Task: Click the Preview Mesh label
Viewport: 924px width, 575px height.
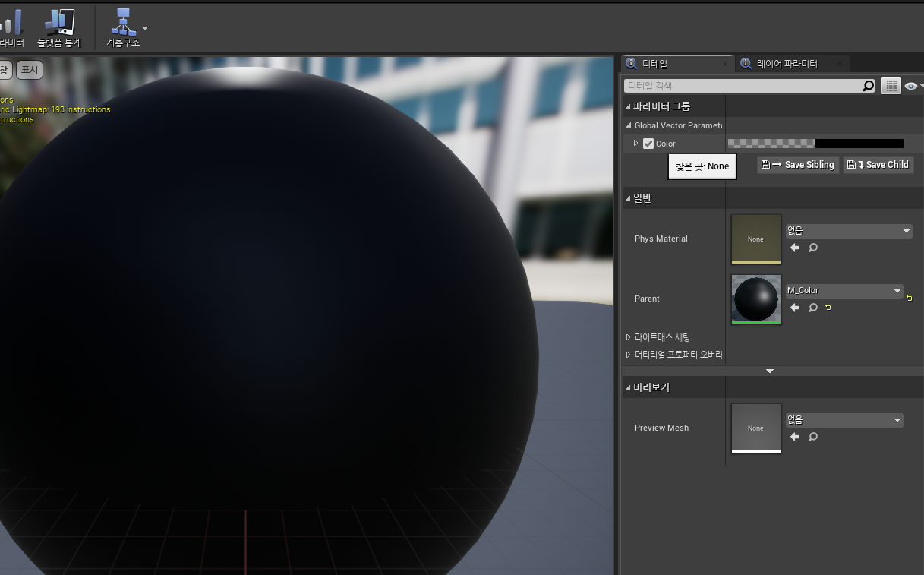Action: pyautogui.click(x=662, y=428)
